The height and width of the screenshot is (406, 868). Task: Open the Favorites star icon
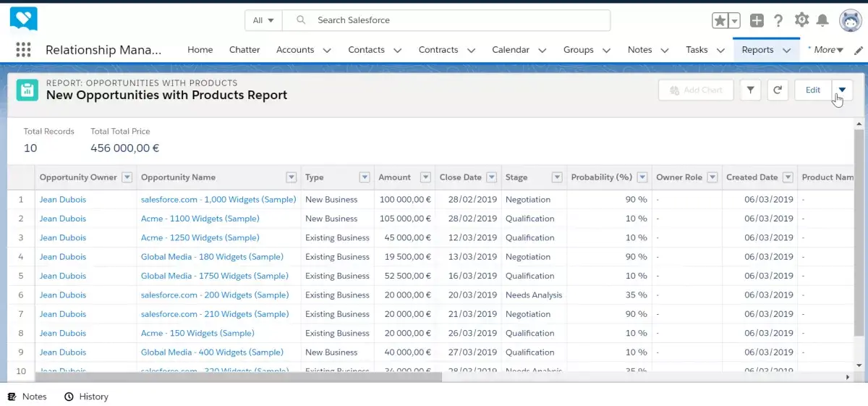point(720,20)
